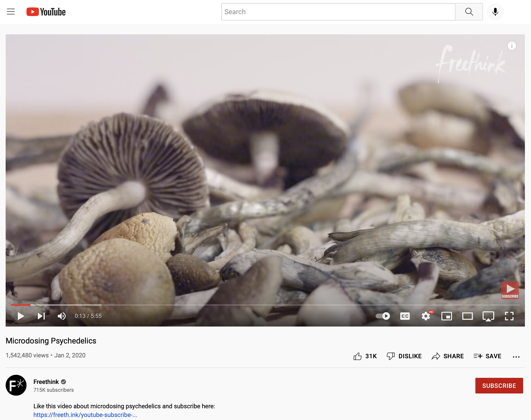531x420 pixels.
Task: Click the Microdosing Psychedelics video title
Action: click(51, 341)
